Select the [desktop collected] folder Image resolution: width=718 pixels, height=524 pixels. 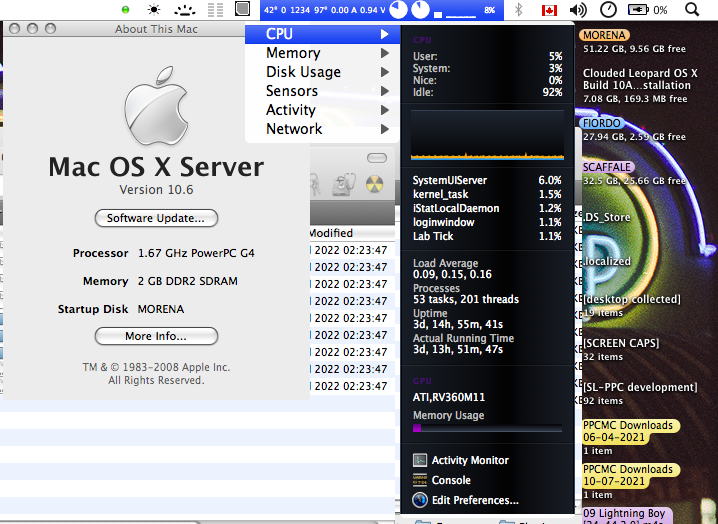631,299
